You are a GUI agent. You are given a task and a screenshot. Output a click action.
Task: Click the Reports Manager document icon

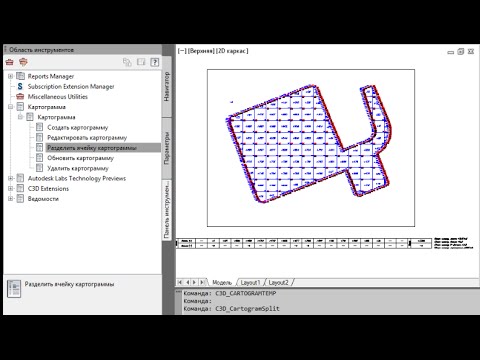pyautogui.click(x=20, y=76)
